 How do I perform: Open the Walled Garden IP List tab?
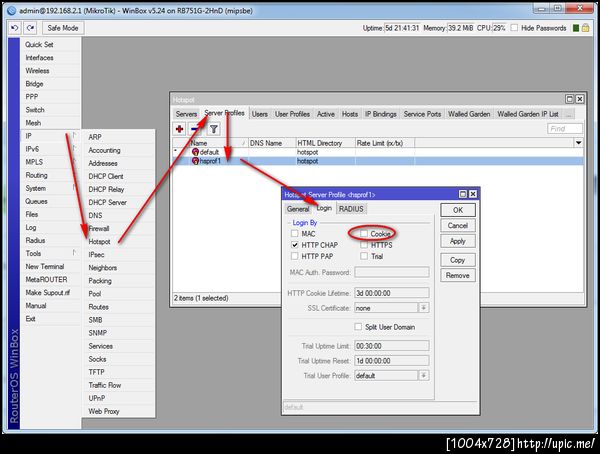coord(528,114)
